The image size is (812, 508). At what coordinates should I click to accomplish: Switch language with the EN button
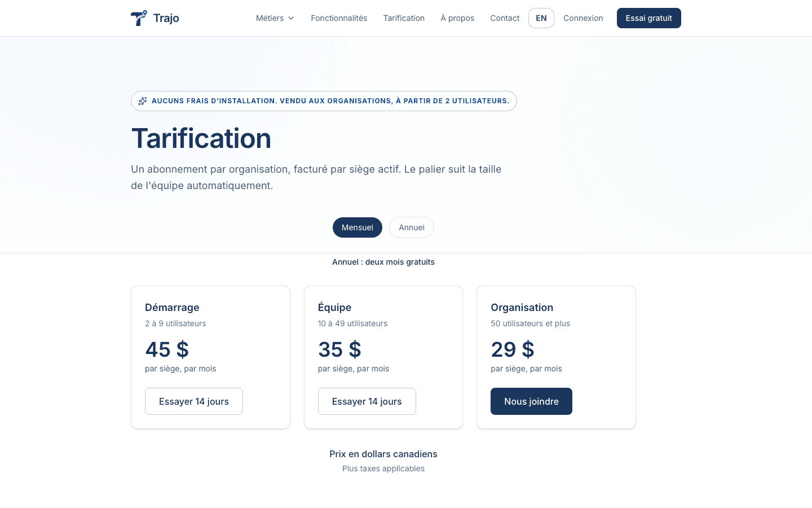point(541,18)
